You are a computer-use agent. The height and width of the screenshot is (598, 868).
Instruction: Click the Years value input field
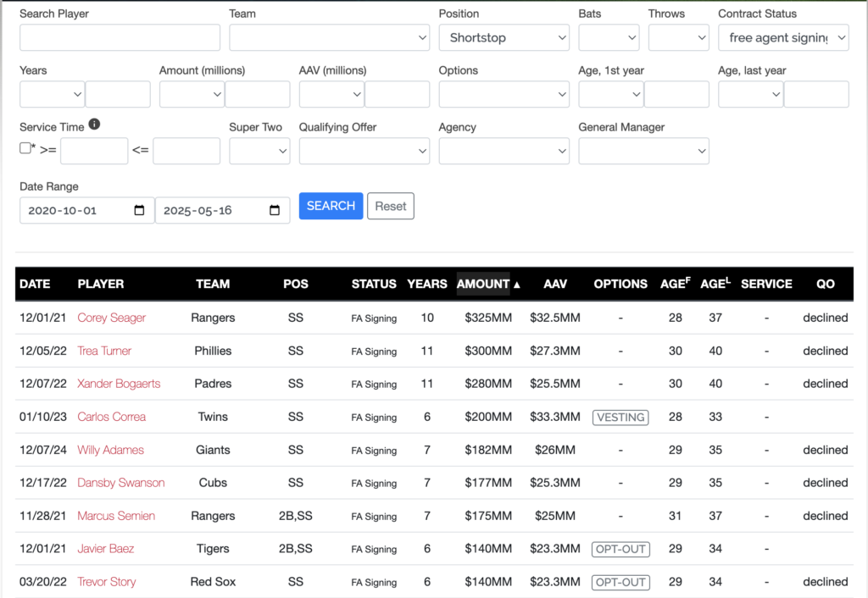coord(118,94)
